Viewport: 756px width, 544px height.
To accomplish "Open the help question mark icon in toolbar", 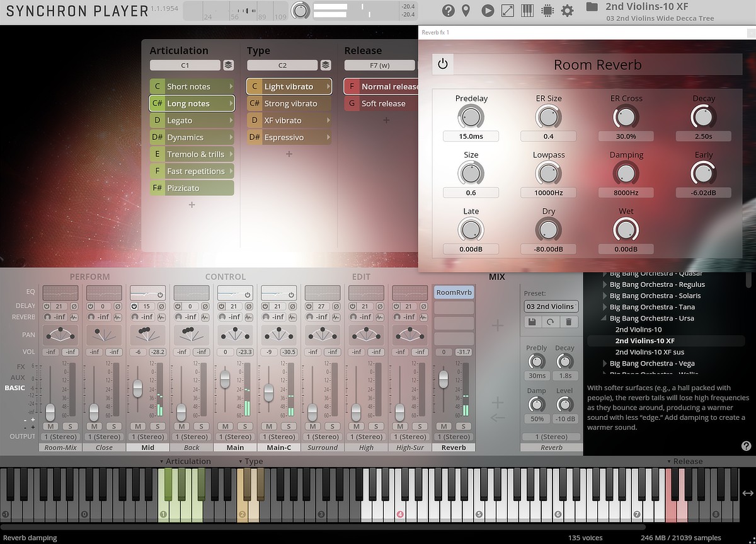I will [449, 10].
